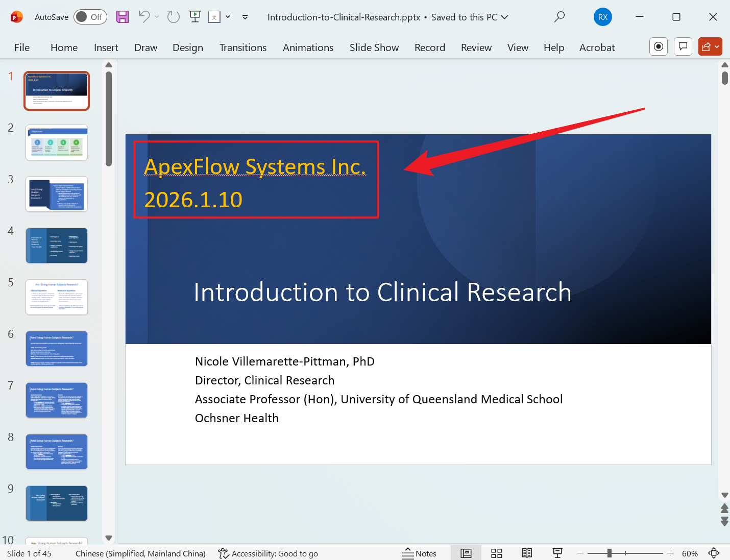Click the Record button in the top-right

point(658,46)
